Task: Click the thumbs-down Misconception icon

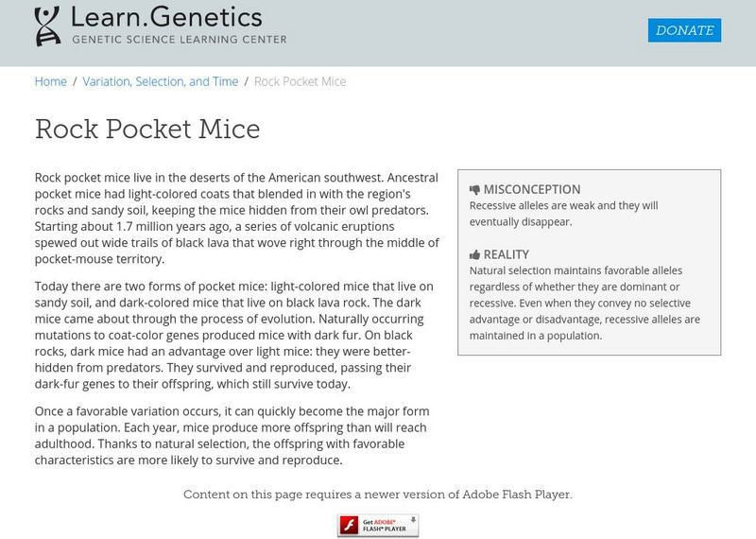Action: pyautogui.click(x=474, y=189)
